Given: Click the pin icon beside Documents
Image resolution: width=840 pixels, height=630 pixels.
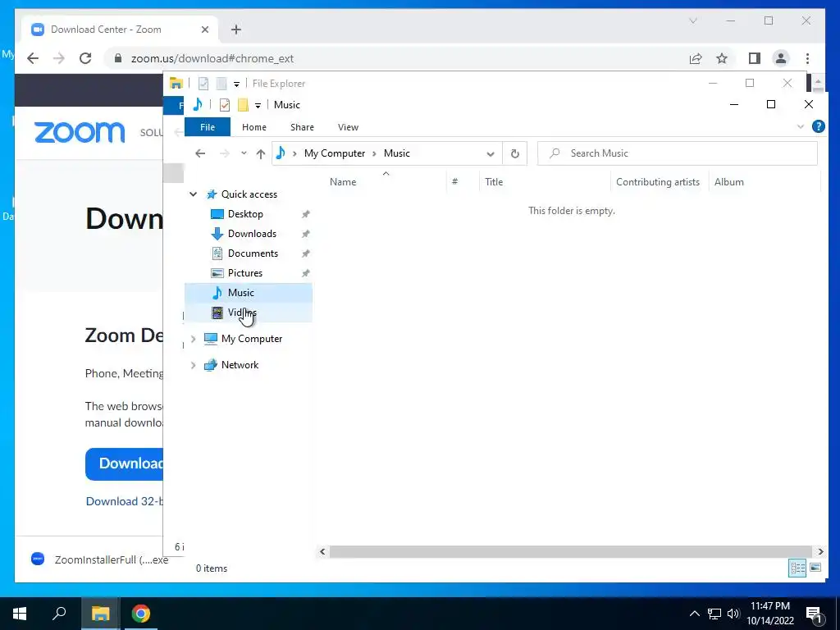Looking at the screenshot, I should [x=305, y=253].
